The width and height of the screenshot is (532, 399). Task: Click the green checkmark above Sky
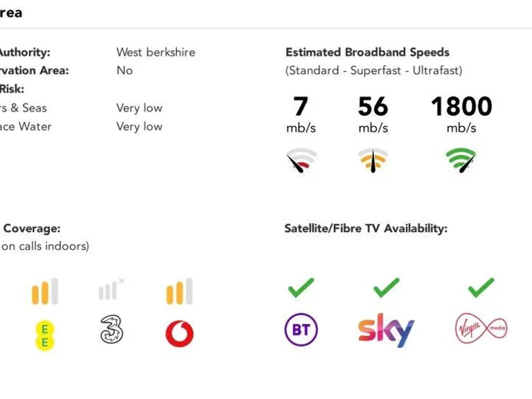(x=386, y=287)
